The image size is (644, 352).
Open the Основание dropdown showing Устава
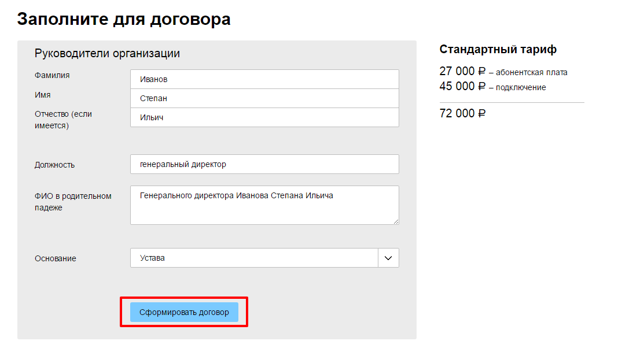pos(255,258)
